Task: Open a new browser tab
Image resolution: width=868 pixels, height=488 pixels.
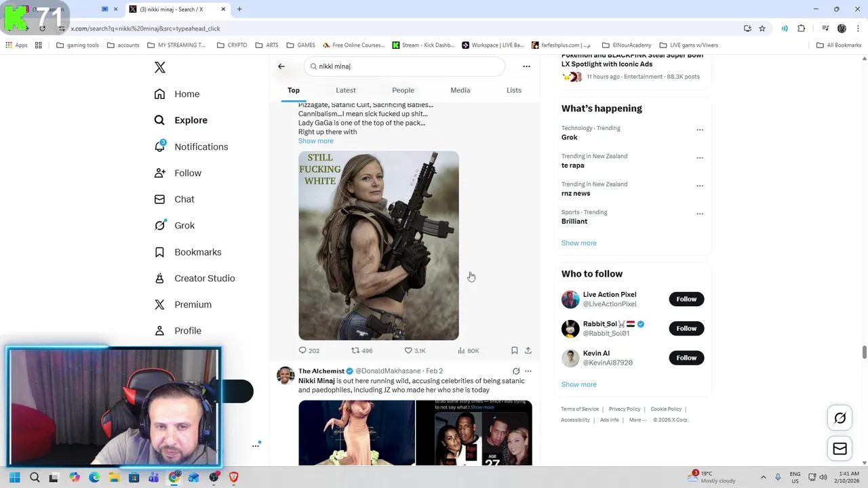Action: 239,9
